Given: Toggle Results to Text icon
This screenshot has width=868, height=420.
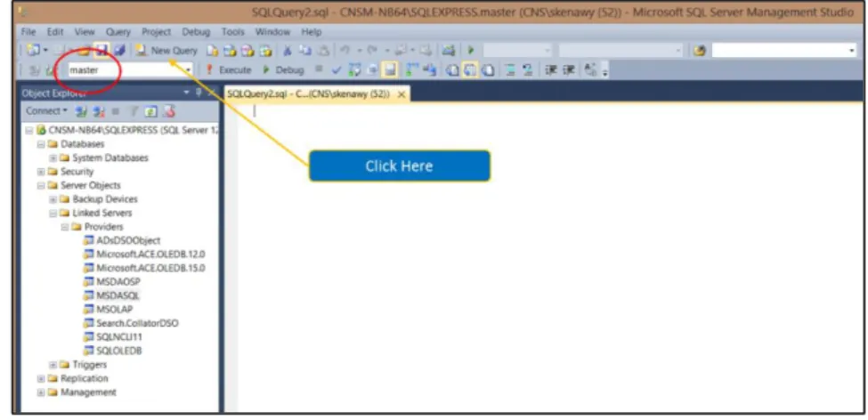Looking at the screenshot, I should pyautogui.click(x=451, y=70).
